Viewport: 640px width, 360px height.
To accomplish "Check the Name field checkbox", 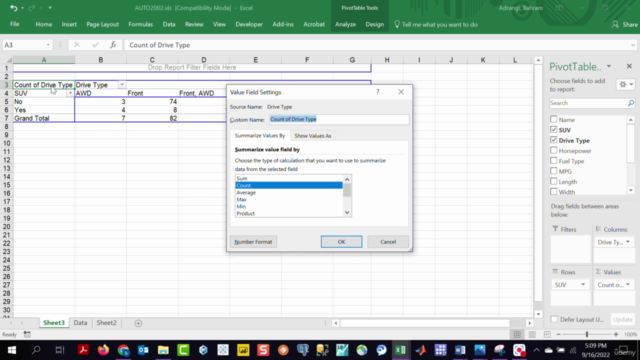I will (553, 119).
